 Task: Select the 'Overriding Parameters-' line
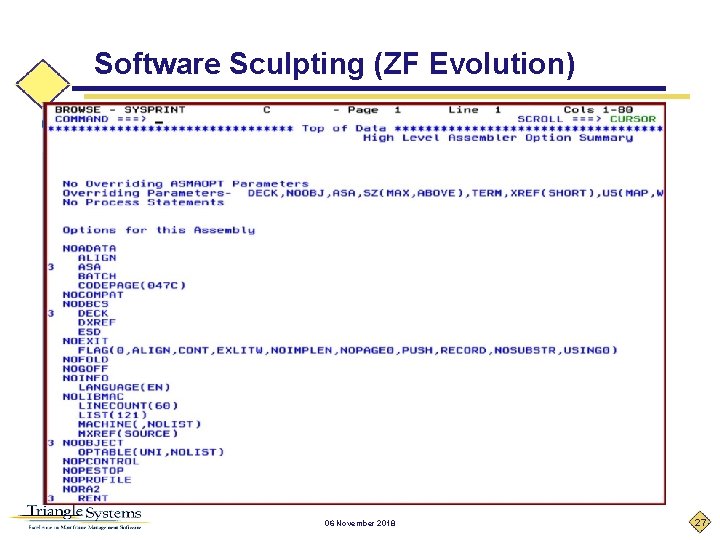click(363, 193)
